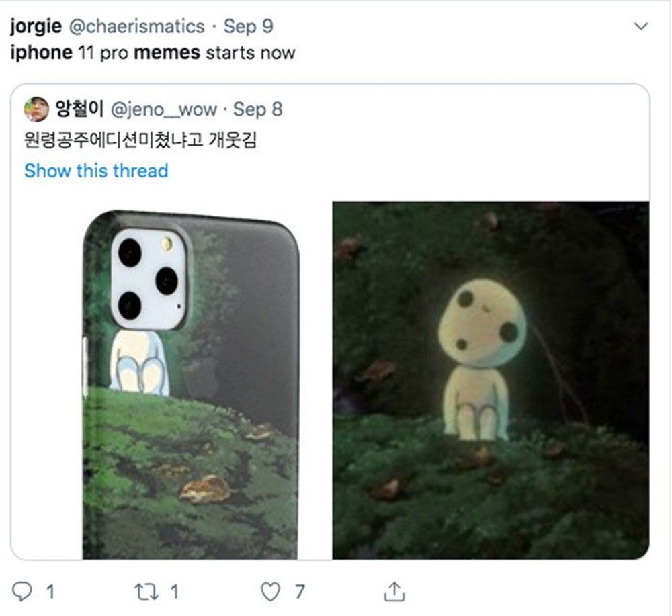Click the 'iphone 11 pro memes starts now' text
The height and width of the screenshot is (616, 672).
[153, 52]
